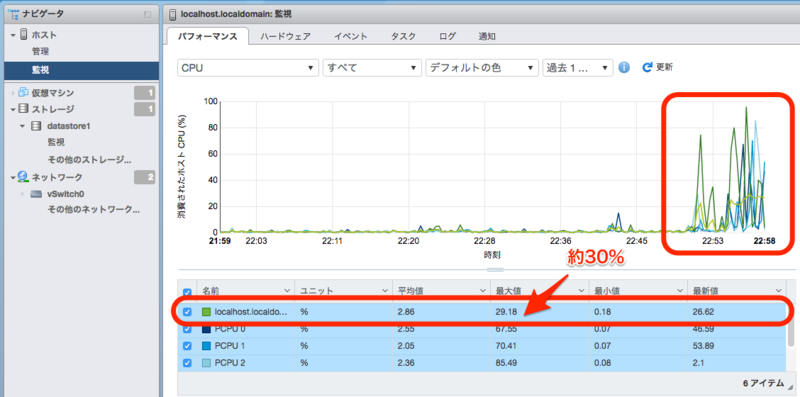800x397 pixels.
Task: Open the ユニット column header menu
Action: 385,291
